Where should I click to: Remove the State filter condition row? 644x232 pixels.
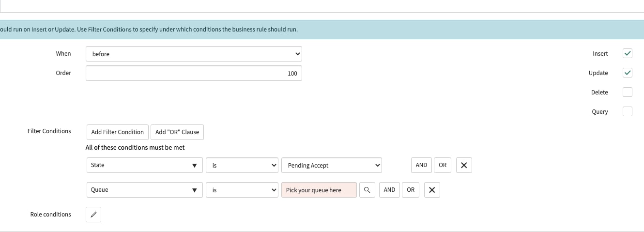[464, 165]
